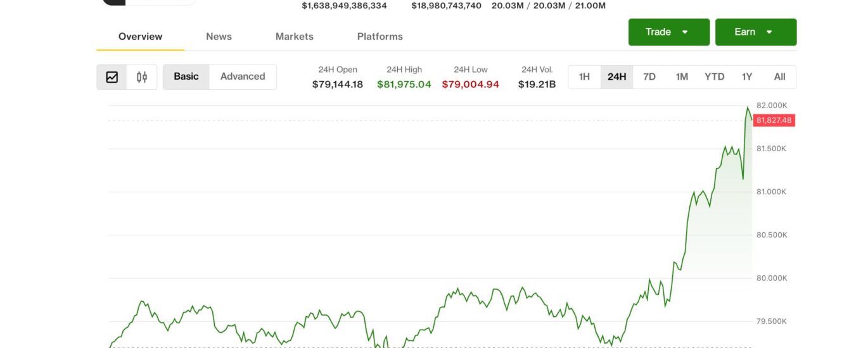Switch to line chart view icon
Image resolution: width=868 pixels, height=348 pixels.
[112, 77]
